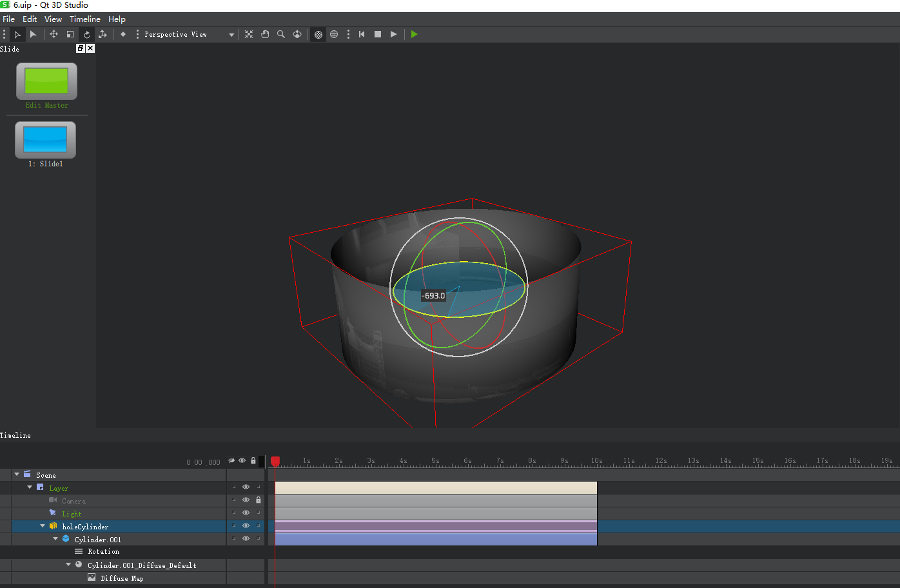The width and height of the screenshot is (900, 588).
Task: Click the Orbit camera tool
Action: coord(297,34)
